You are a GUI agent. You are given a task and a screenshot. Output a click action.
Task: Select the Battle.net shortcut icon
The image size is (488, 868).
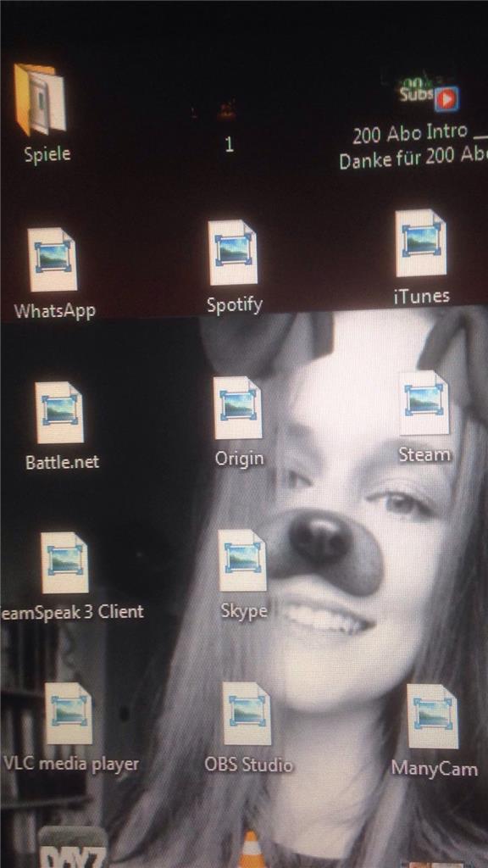(x=60, y=413)
